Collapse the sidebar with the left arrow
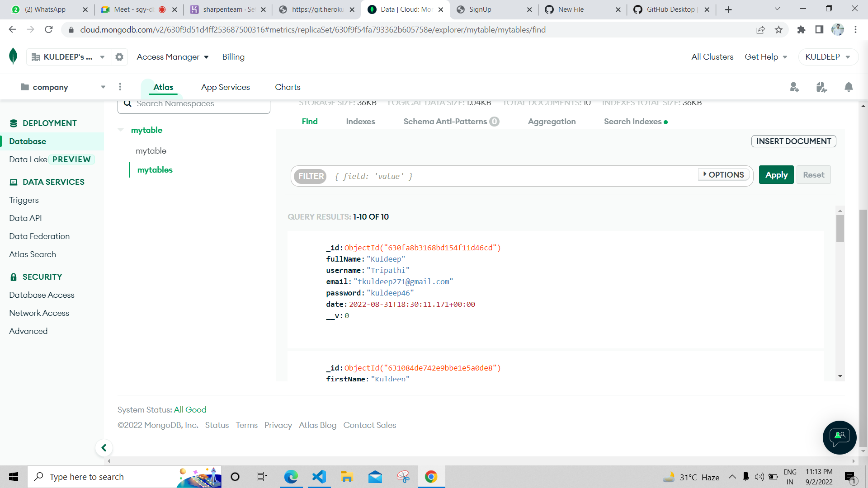The image size is (868, 488). 104,447
